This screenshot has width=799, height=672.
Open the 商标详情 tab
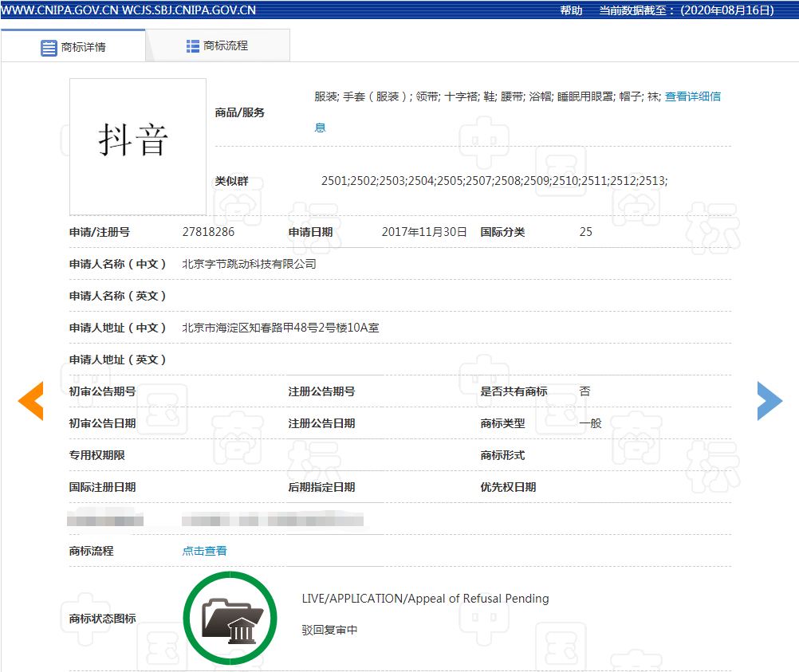[x=73, y=46]
